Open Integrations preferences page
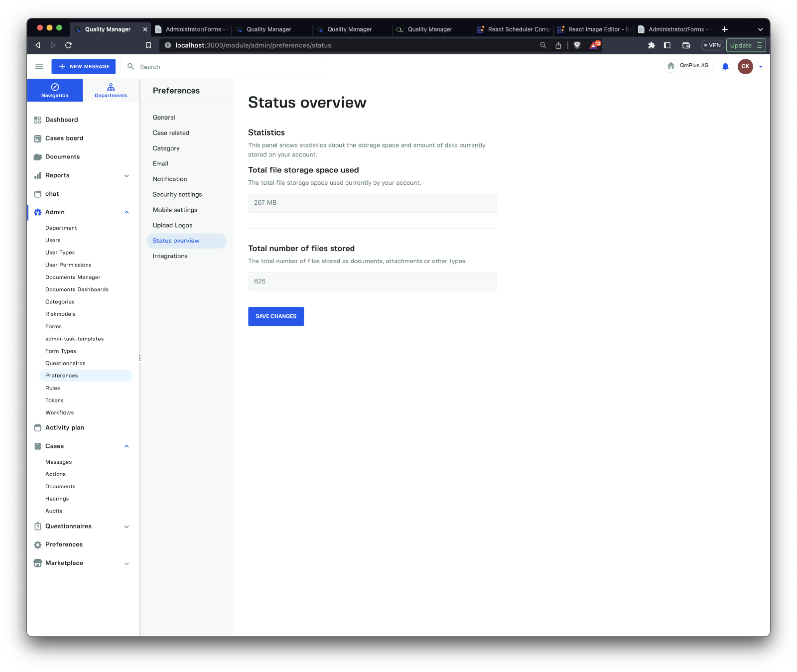This screenshot has height=672, width=797. pyautogui.click(x=170, y=256)
